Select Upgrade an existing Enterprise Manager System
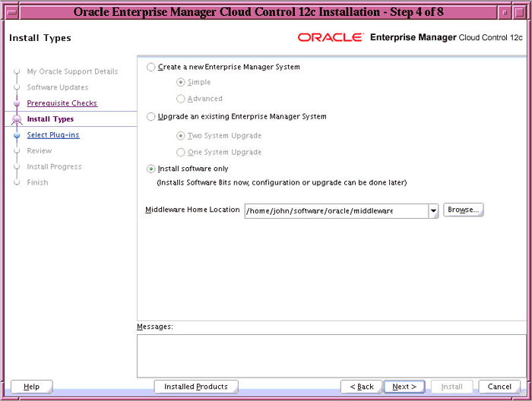Screen dimensions: 532x401 151,117
